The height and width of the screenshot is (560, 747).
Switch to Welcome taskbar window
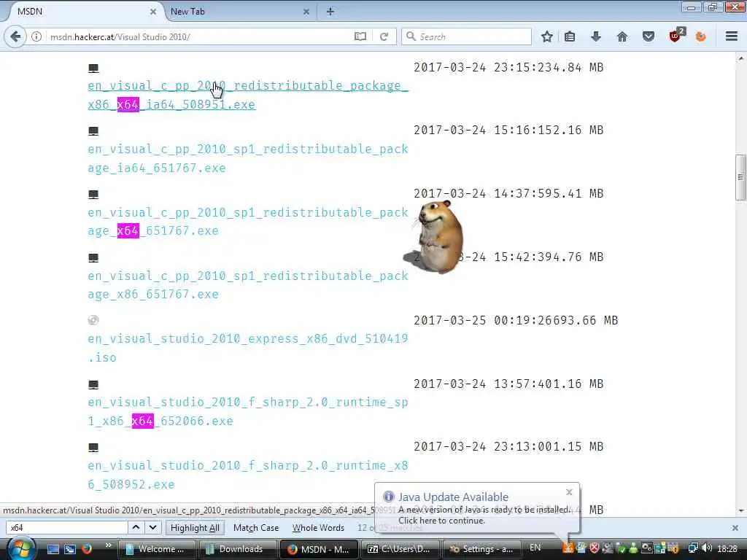157,549
